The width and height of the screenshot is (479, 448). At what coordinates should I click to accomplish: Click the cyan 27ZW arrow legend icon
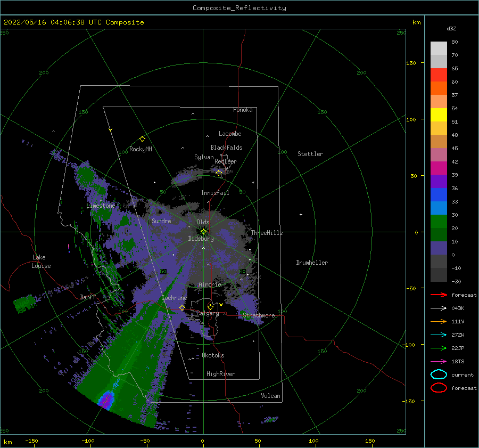pyautogui.click(x=439, y=335)
